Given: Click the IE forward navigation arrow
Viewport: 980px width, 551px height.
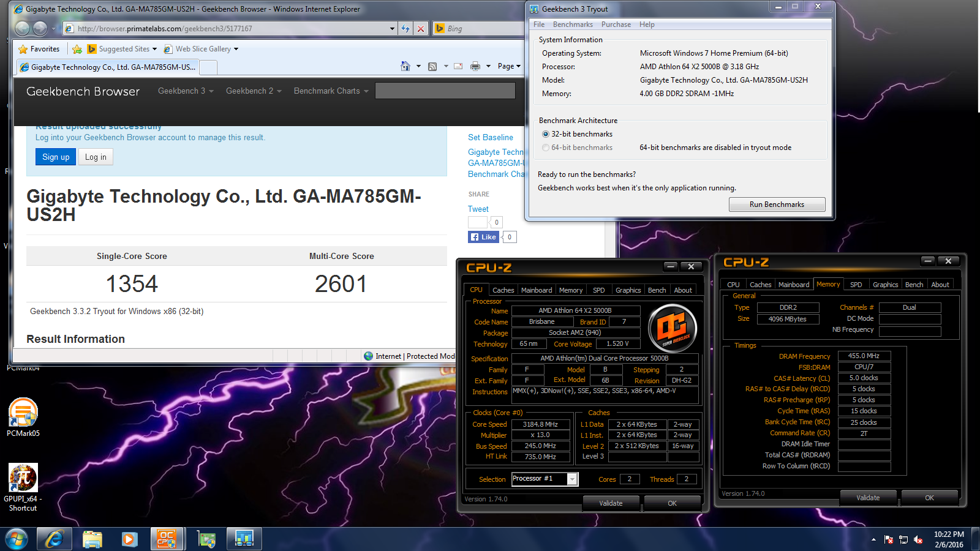Looking at the screenshot, I should tap(40, 28).
